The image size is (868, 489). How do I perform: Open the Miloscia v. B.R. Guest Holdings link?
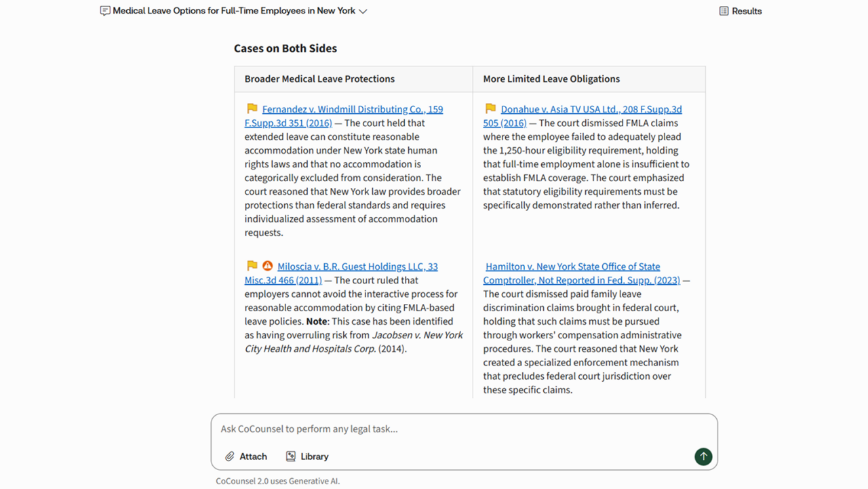click(357, 267)
